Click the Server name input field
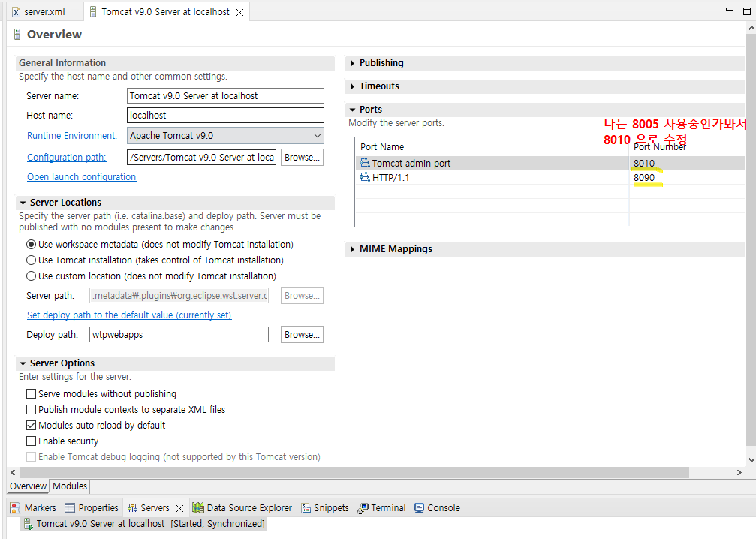 point(225,95)
